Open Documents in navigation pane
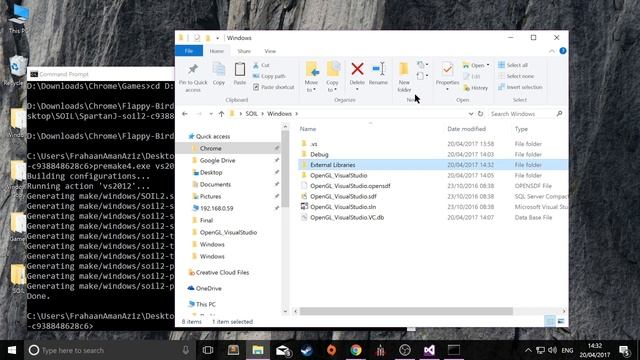Screen dimensions: 640x360 pos(215,184)
